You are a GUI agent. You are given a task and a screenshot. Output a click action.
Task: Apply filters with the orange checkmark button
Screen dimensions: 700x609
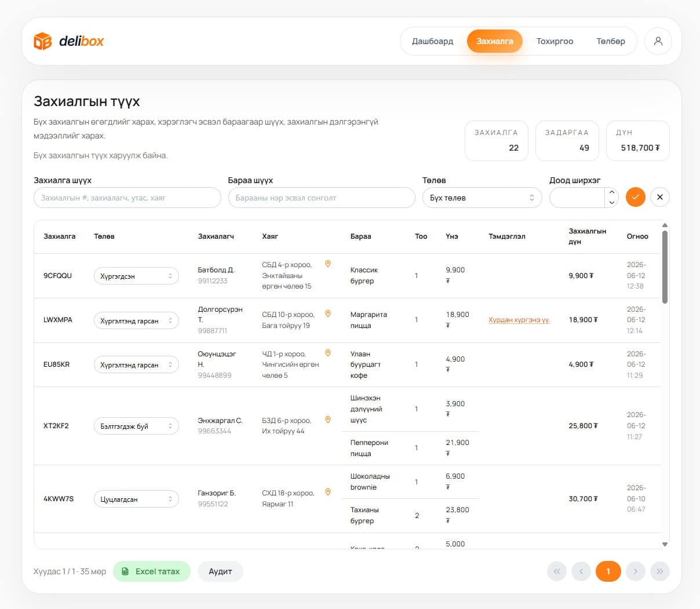[635, 198]
